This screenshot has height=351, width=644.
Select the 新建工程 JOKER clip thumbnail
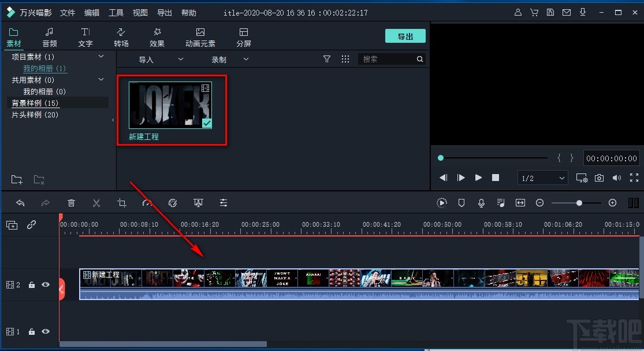tap(172, 105)
